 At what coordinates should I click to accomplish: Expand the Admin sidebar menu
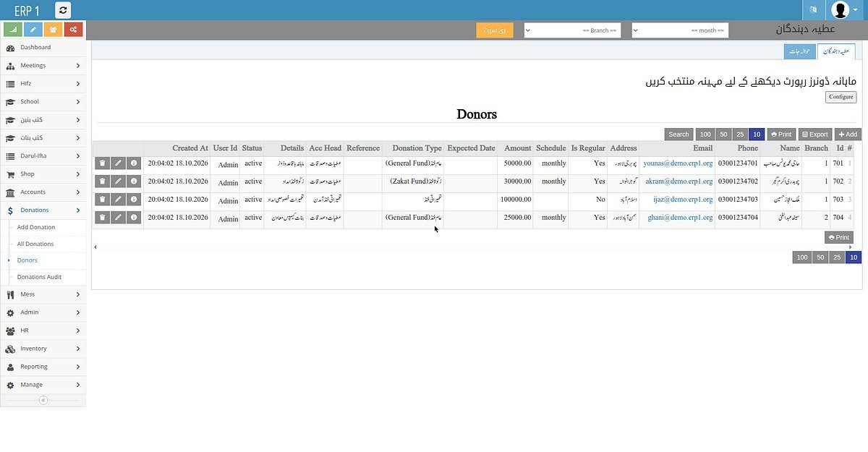coord(43,312)
